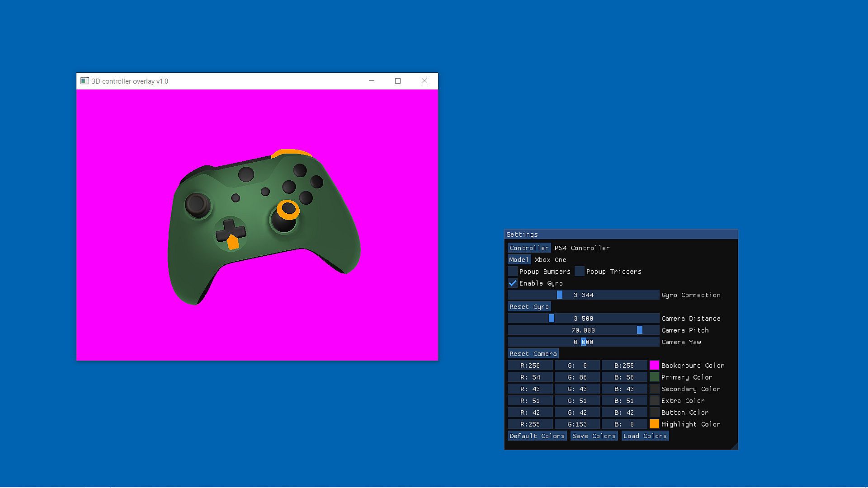Open the green Primary Color swatch

(654, 377)
